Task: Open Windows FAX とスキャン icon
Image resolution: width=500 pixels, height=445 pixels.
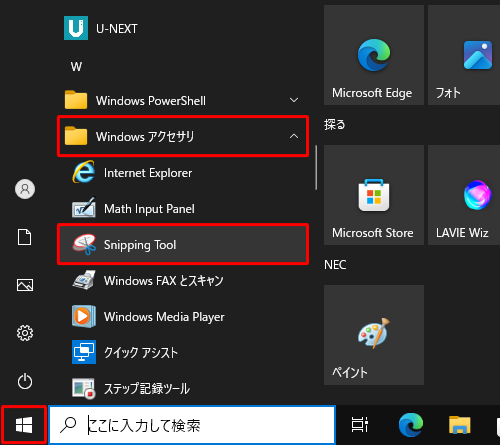Action: [x=84, y=280]
